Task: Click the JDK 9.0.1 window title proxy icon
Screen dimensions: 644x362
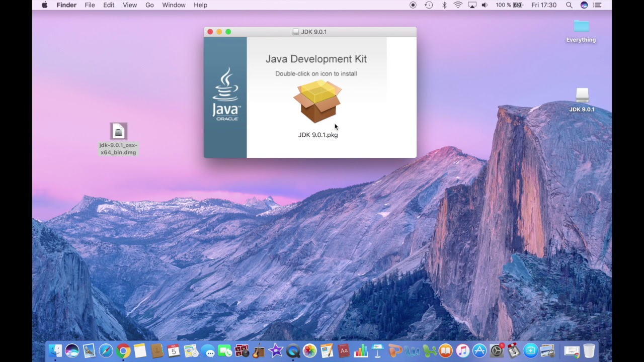Action: coord(296,32)
